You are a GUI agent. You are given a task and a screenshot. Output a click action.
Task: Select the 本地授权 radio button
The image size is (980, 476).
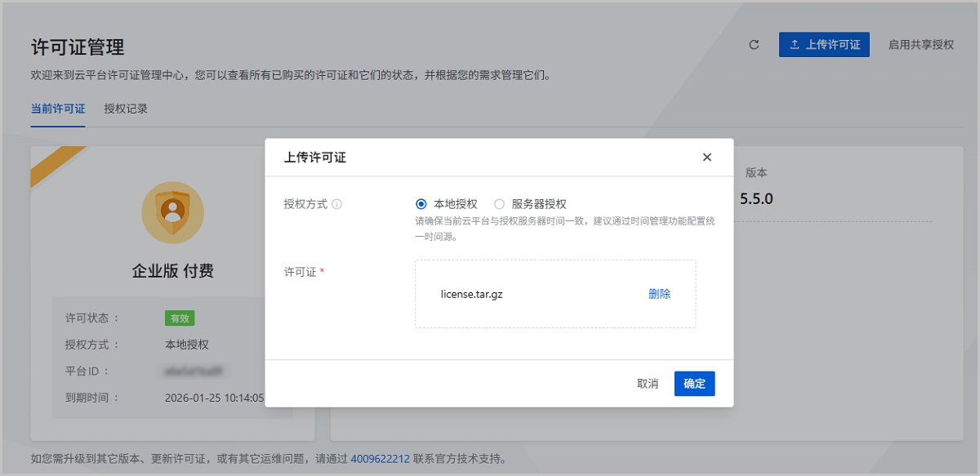[421, 204]
